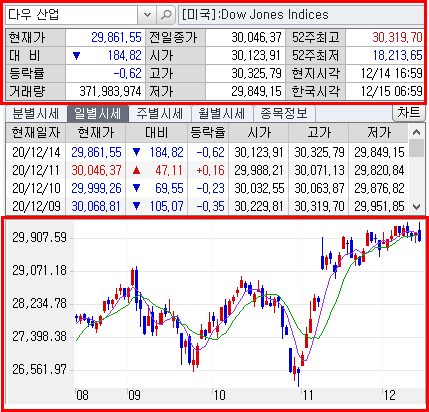Click the 29,907.59 chart axis label

click(x=39, y=237)
